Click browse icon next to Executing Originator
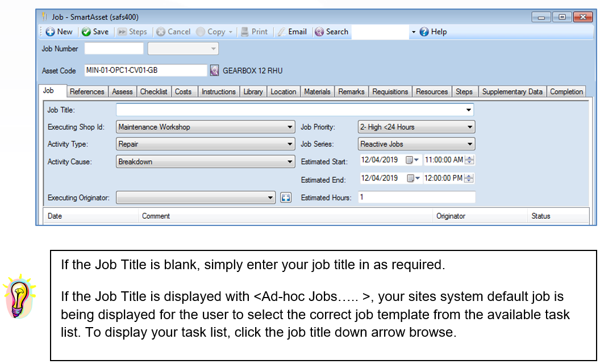 click(x=286, y=198)
